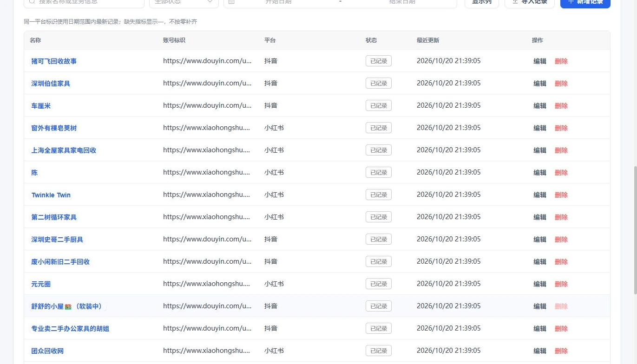Screen dimensions: 637x364
Task: Click 小红书 platform cell in Twinkle Twin row
Action: pos(274,195)
